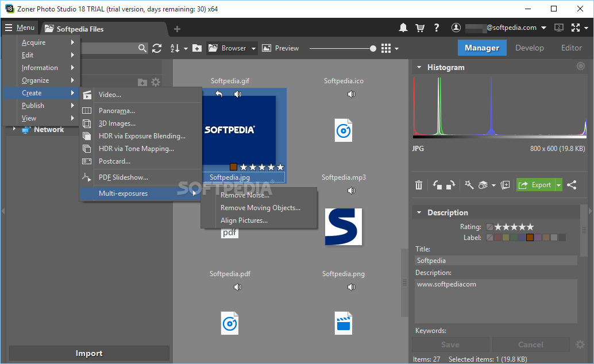Delete the selected photo with trash icon
This screenshot has height=364, width=594.
pos(419,185)
